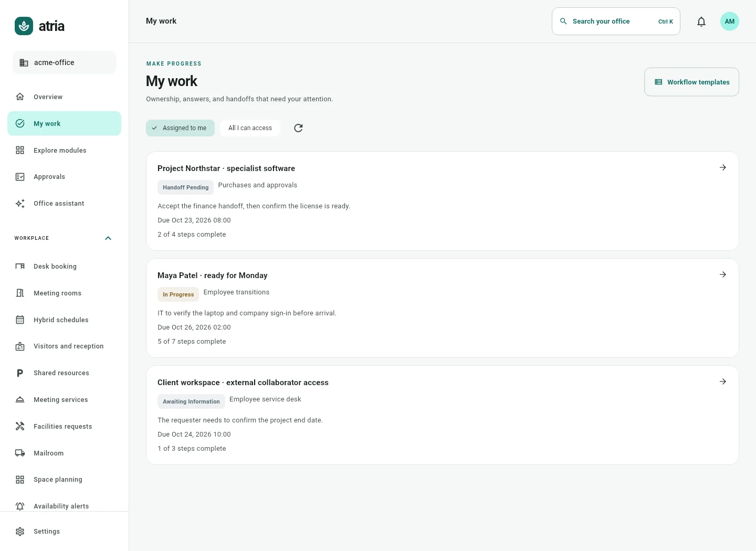Click 'Employee transitions' label
This screenshot has height=551, width=756.
(x=236, y=292)
